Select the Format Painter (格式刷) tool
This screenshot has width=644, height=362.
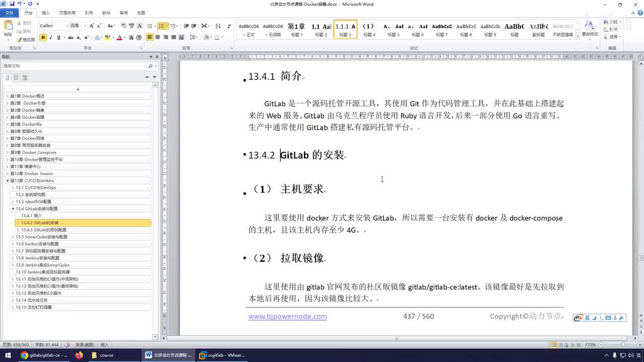click(25, 40)
